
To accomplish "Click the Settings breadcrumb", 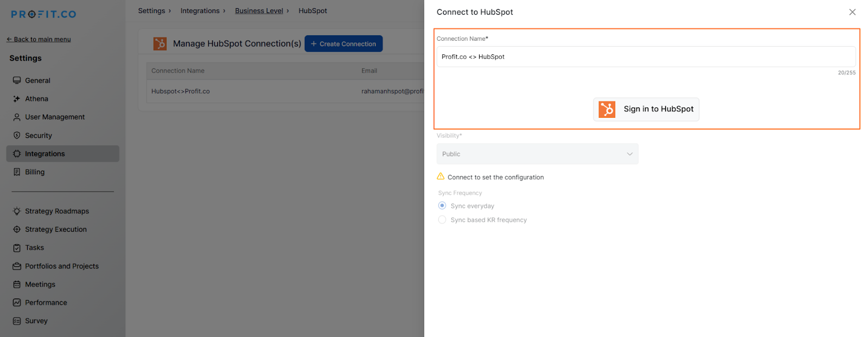I will 151,11.
